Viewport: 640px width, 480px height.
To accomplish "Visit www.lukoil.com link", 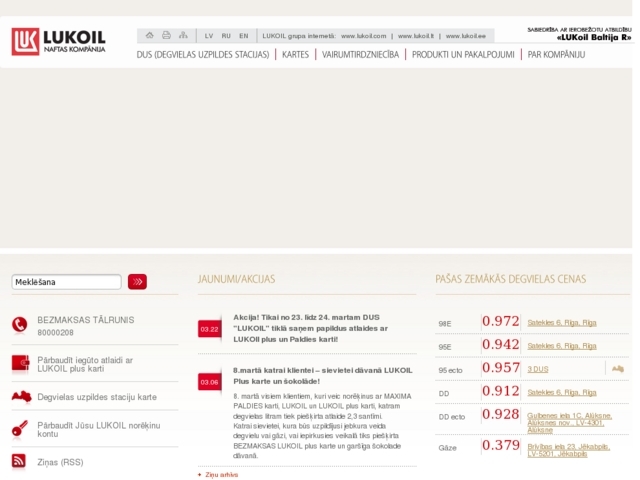I will [x=364, y=36].
